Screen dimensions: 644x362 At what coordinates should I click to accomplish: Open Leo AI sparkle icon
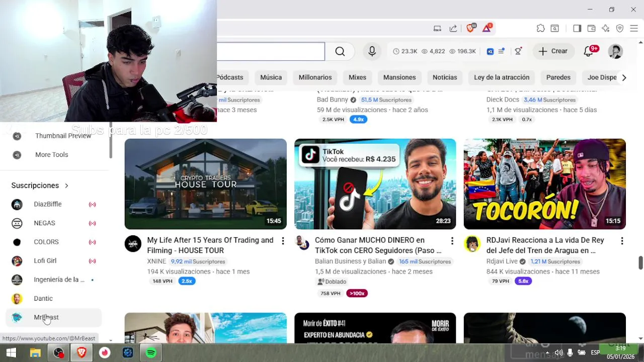click(606, 29)
